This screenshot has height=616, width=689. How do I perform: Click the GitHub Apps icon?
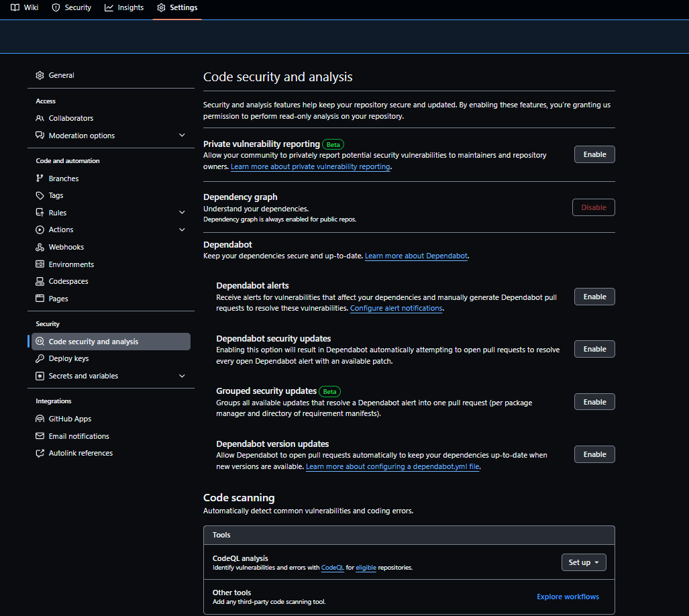tap(40, 419)
